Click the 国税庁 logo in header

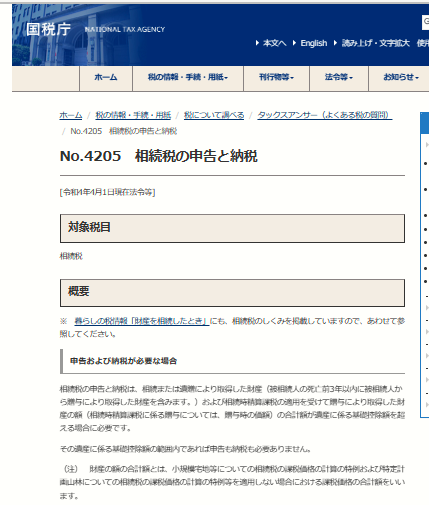(x=48, y=29)
